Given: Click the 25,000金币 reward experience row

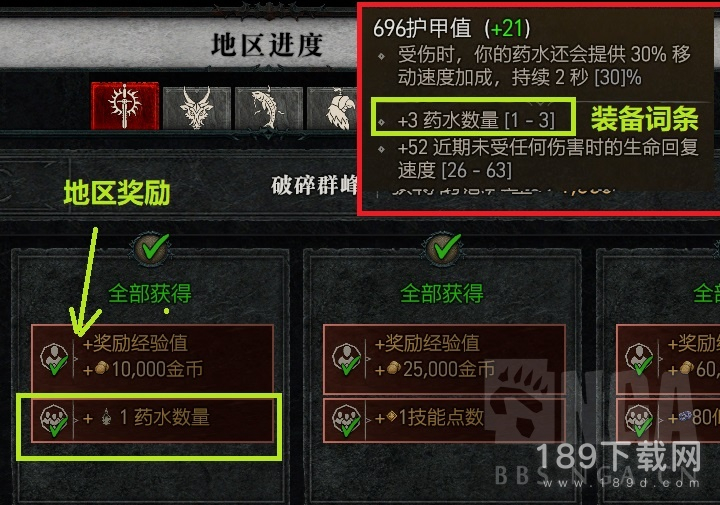Looking at the screenshot, I should click(444, 358).
